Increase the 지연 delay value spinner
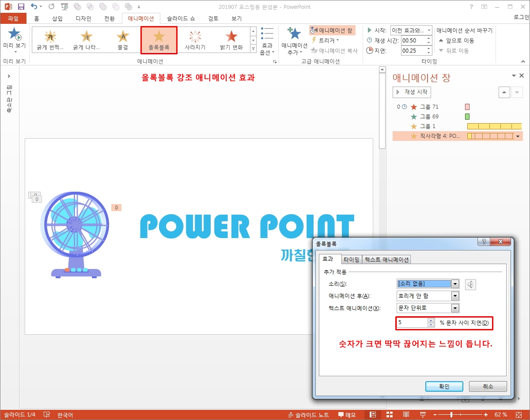 pyautogui.click(x=429, y=49)
